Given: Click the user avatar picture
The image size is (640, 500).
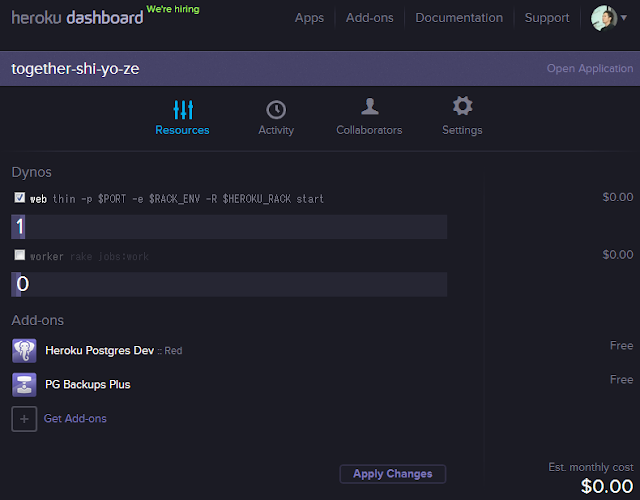Looking at the screenshot, I should [604, 18].
